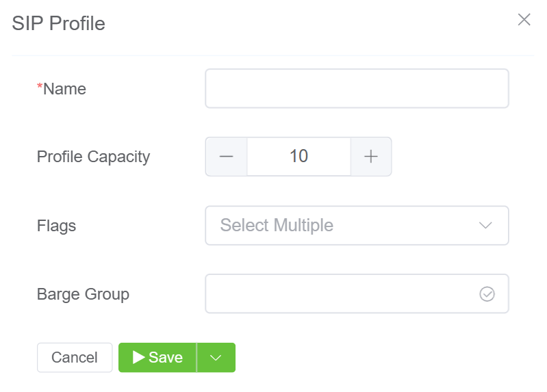The width and height of the screenshot is (547, 392).
Task: Click the play triangle icon on Save
Action: click(138, 357)
